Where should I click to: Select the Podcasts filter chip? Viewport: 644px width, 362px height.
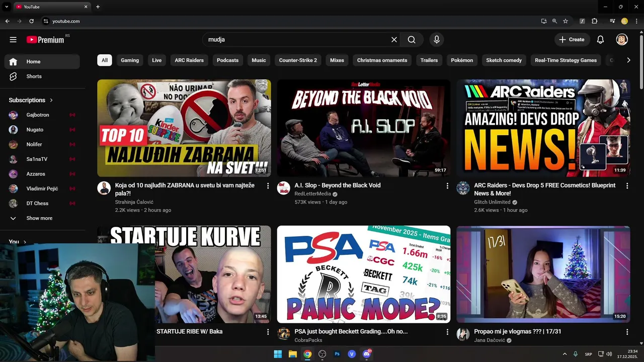tap(227, 60)
